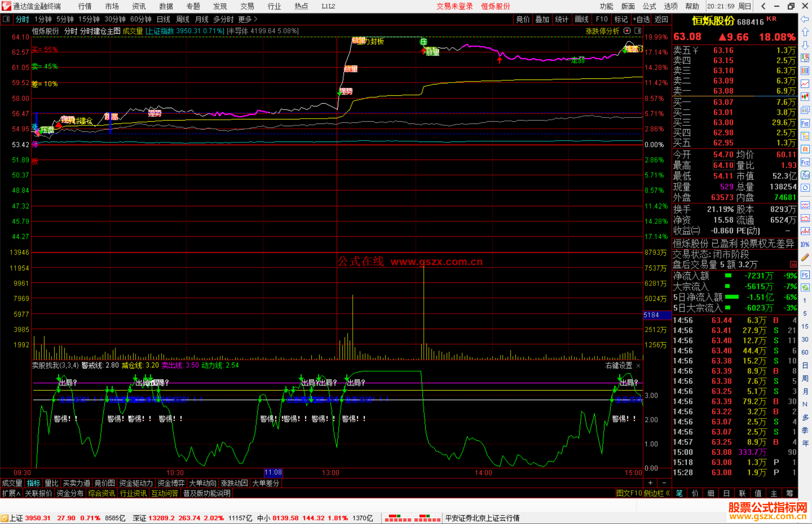The width and height of the screenshot is (812, 524).
Task: Click the 涨跌停分析 link
Action: click(x=602, y=31)
